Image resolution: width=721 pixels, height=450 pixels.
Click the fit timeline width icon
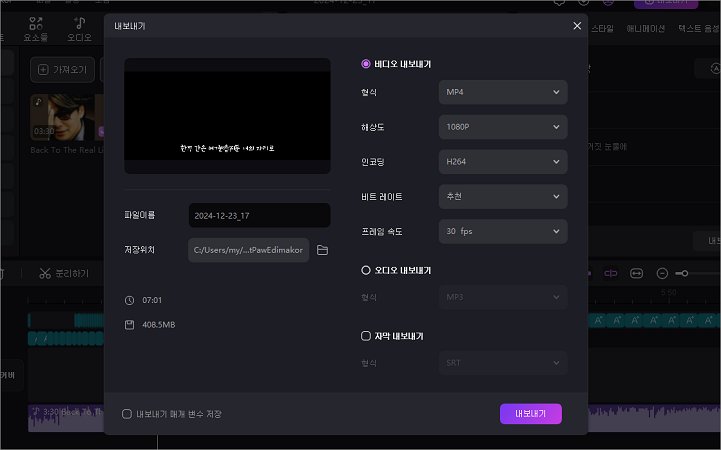636,273
